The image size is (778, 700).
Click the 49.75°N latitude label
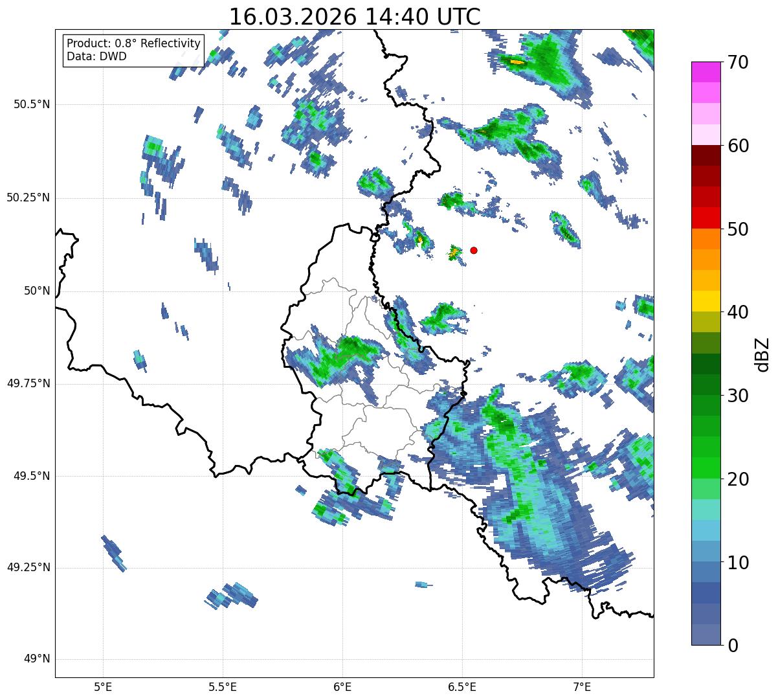[x=28, y=383]
